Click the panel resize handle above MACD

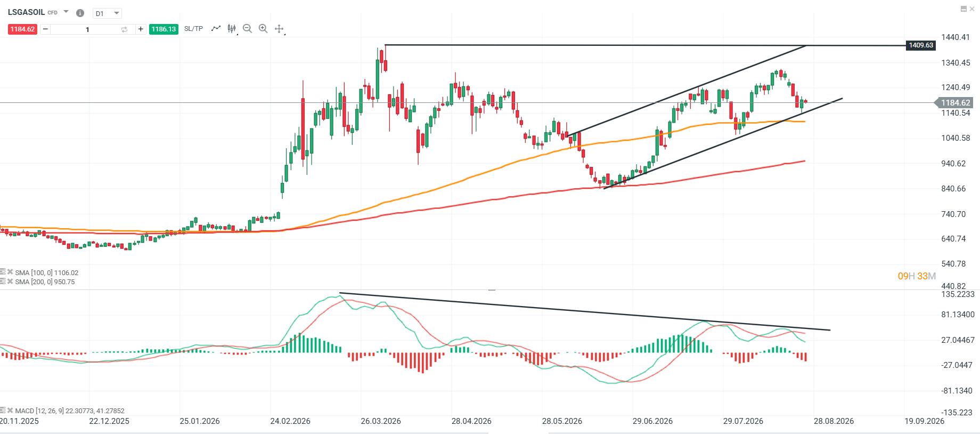click(492, 290)
